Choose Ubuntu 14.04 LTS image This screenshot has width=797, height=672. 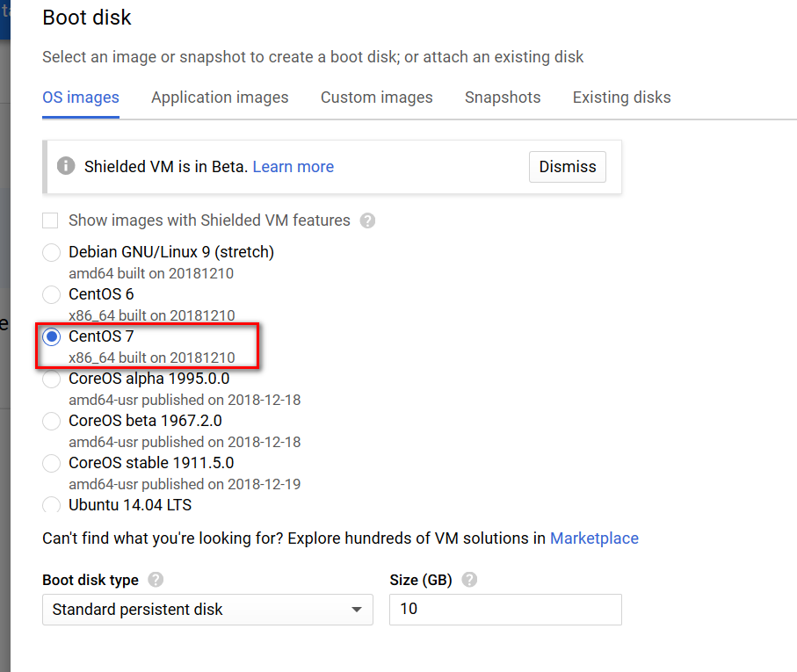[52, 505]
